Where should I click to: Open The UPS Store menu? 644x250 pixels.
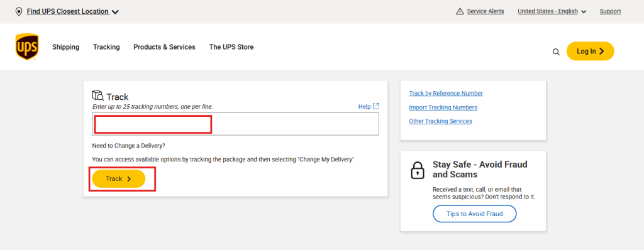[x=231, y=47]
